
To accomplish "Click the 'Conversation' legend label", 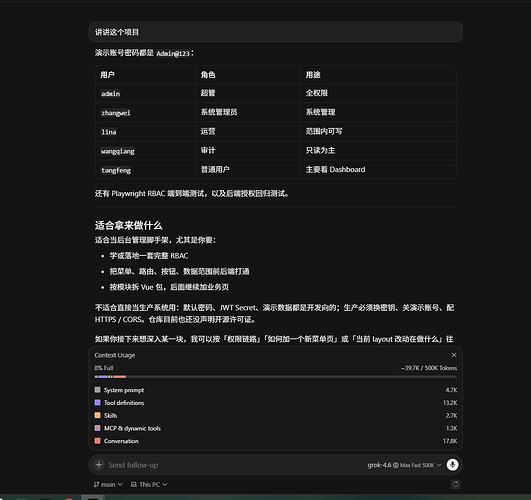I will pyautogui.click(x=121, y=441).
